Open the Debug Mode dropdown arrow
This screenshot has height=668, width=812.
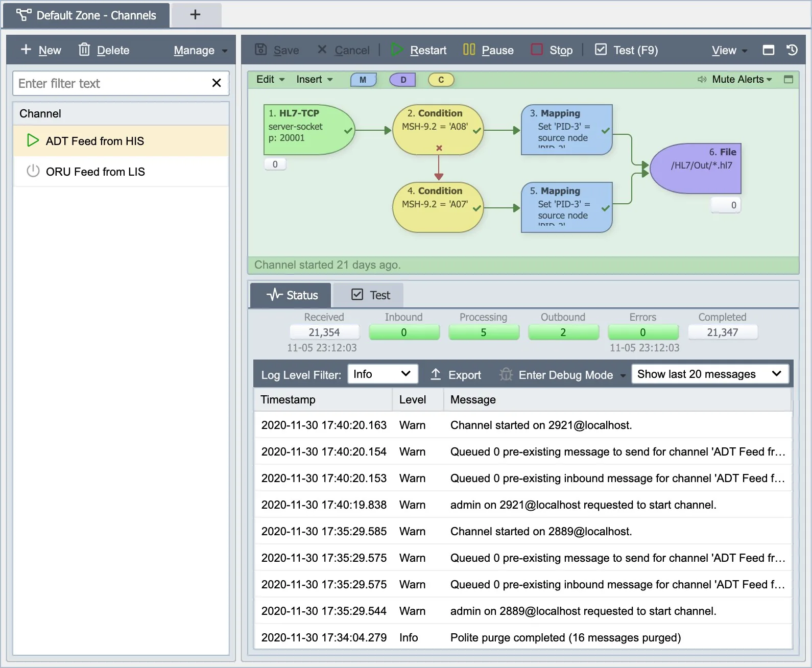pyautogui.click(x=623, y=376)
